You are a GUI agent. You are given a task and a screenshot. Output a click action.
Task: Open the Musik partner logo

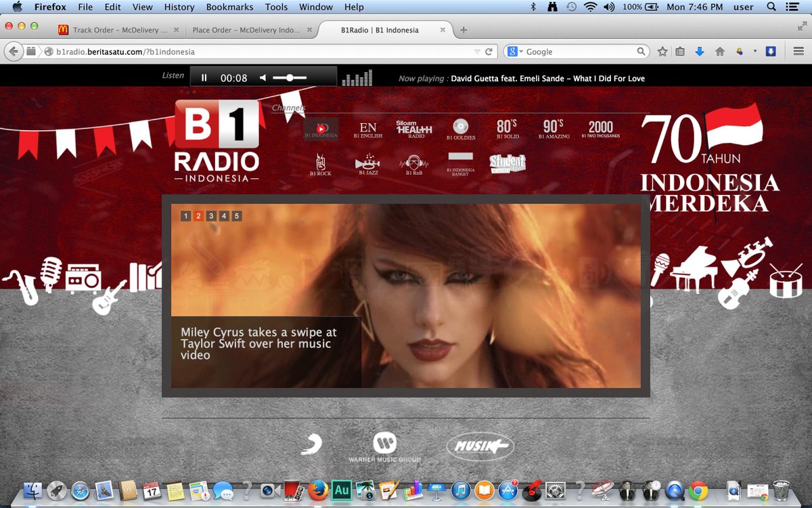[480, 446]
